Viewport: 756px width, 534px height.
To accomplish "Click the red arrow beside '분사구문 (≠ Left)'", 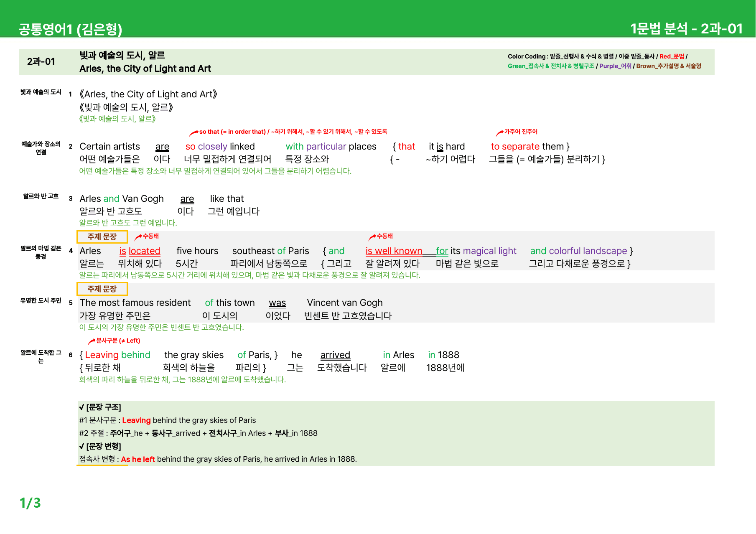I will 92,342.
